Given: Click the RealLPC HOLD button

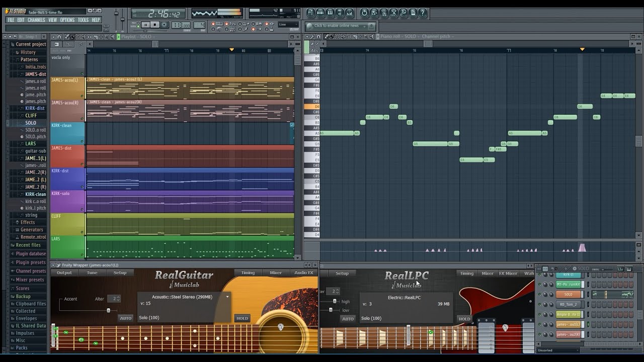Looking at the screenshot, I should [464, 319].
